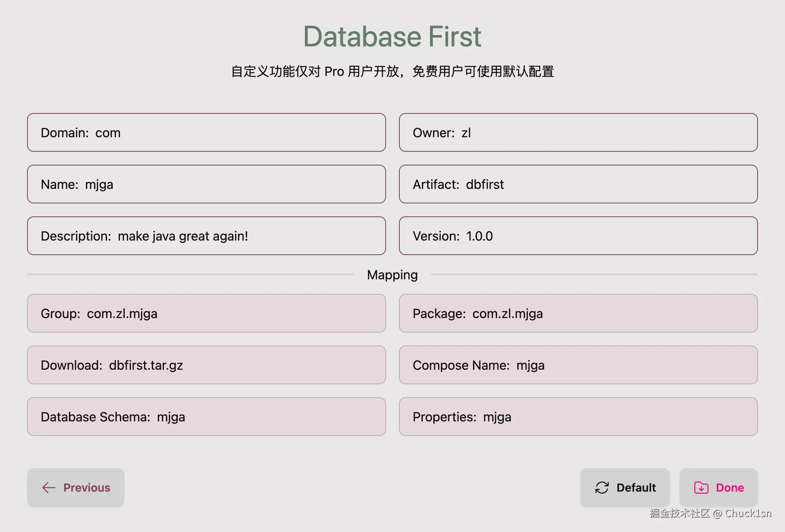Click the Database First page heading
The height and width of the screenshot is (532, 785).
coord(392,36)
